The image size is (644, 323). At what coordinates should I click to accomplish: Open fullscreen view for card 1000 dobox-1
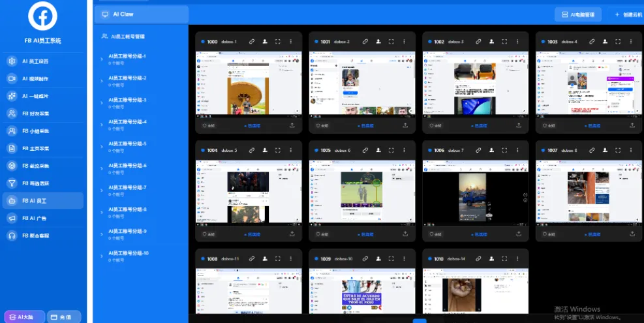278,42
